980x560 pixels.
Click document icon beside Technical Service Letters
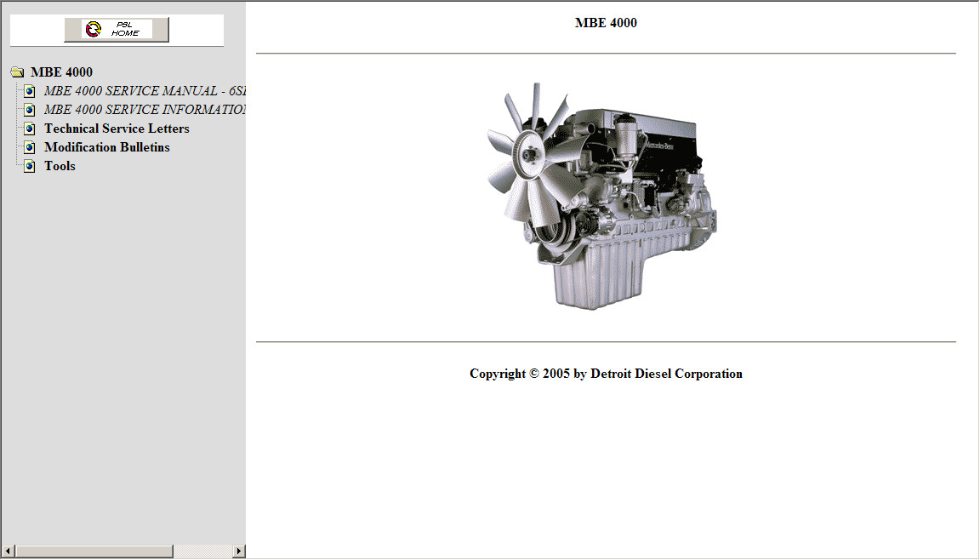tap(30, 129)
